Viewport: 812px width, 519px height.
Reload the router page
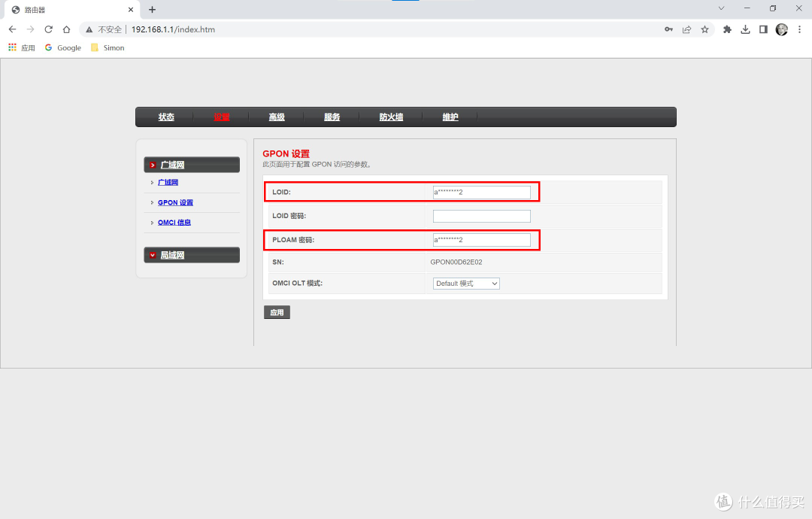coord(49,29)
